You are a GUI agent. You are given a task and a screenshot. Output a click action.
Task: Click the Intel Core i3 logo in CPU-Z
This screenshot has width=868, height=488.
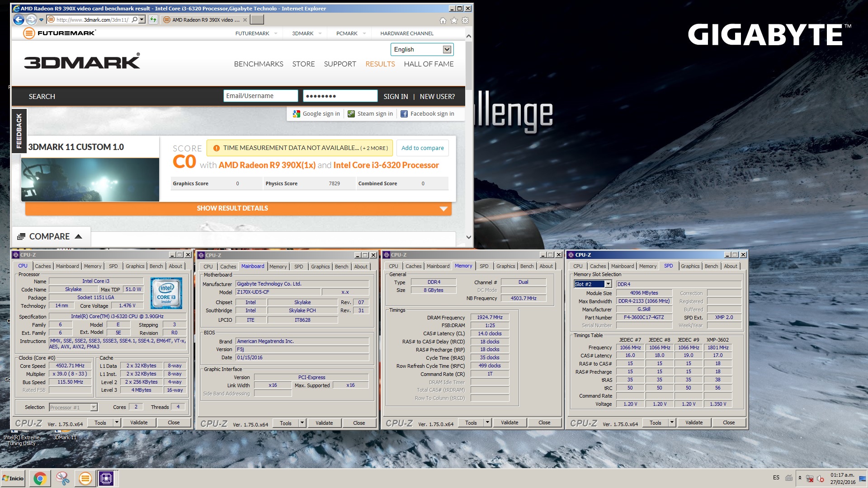coord(166,293)
